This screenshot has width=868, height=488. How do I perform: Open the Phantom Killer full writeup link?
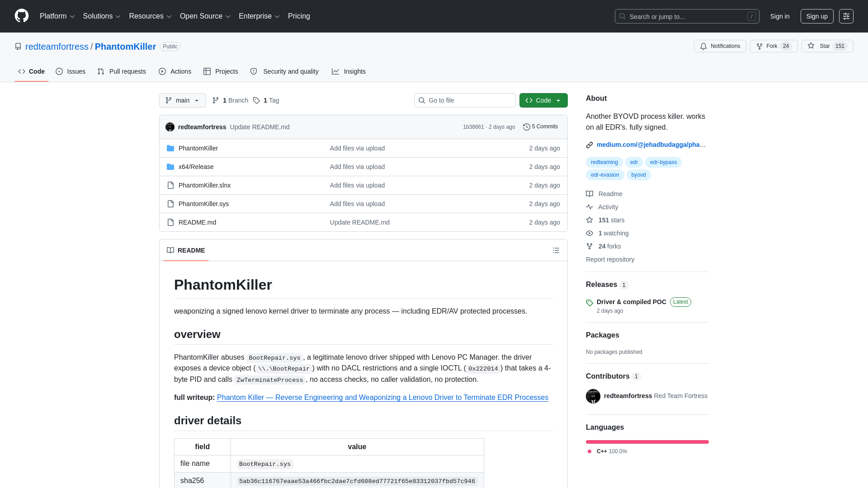(382, 398)
